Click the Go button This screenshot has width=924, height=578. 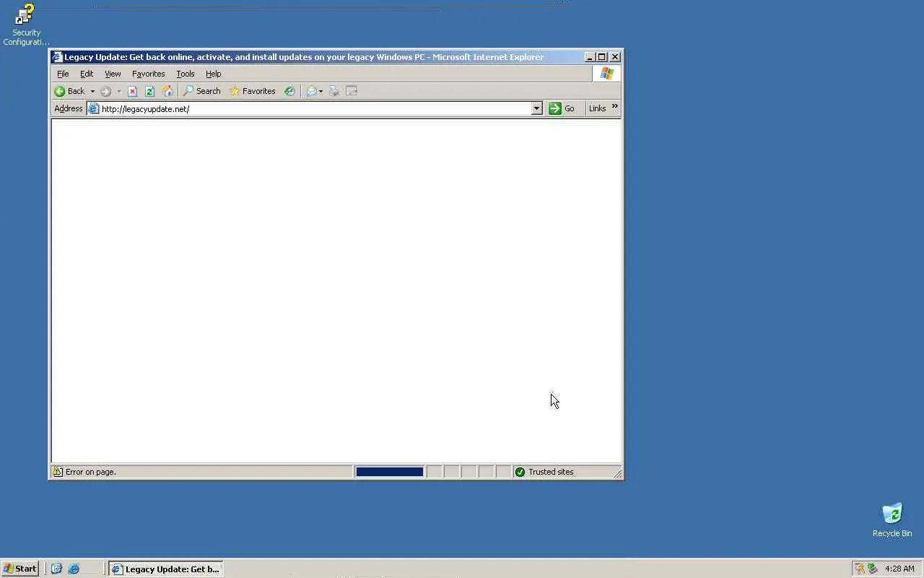point(562,108)
